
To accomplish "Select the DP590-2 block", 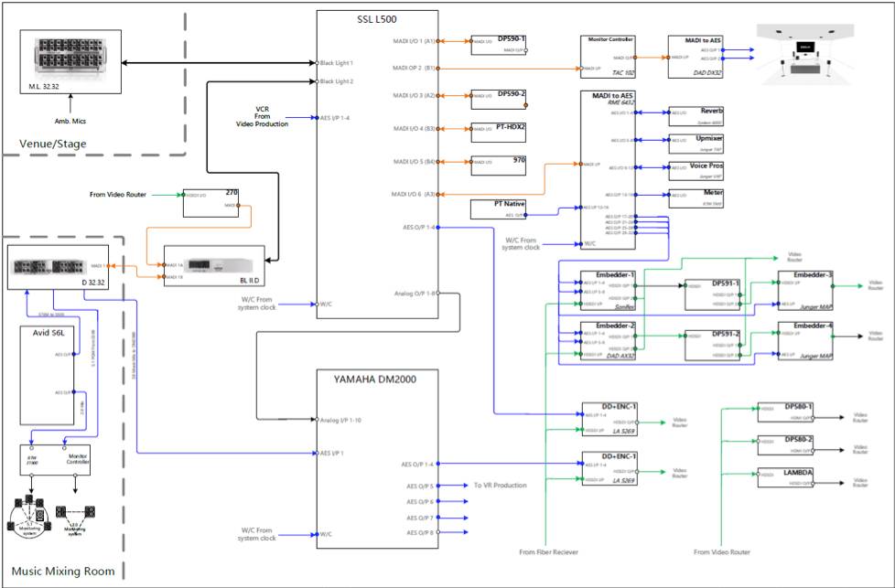I will coord(499,100).
